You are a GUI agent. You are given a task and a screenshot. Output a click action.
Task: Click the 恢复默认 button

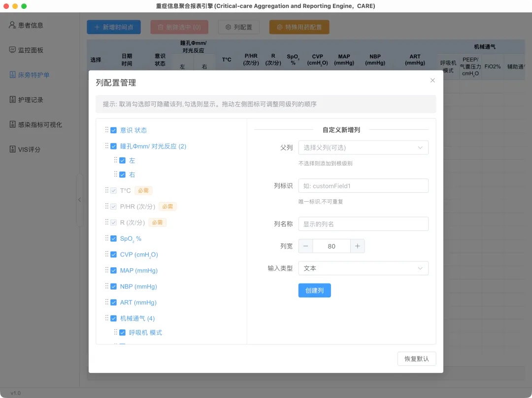417,359
